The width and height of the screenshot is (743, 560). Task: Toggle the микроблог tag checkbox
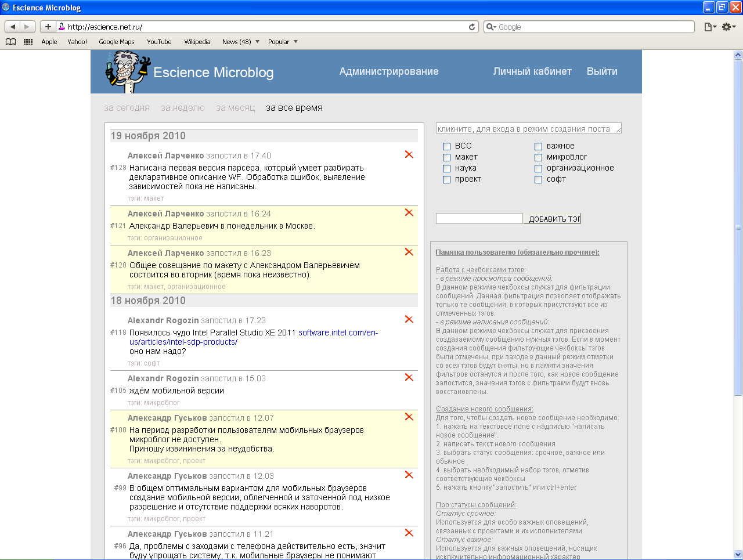click(x=538, y=157)
